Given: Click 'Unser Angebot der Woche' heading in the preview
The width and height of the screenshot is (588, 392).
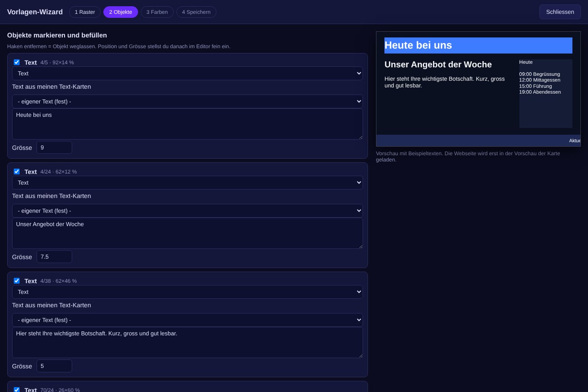Looking at the screenshot, I should 438,65.
